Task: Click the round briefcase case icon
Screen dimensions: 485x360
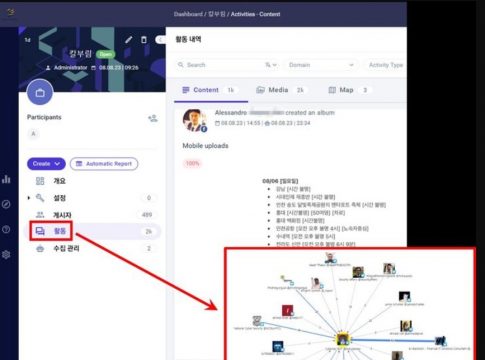Action: pos(40,92)
